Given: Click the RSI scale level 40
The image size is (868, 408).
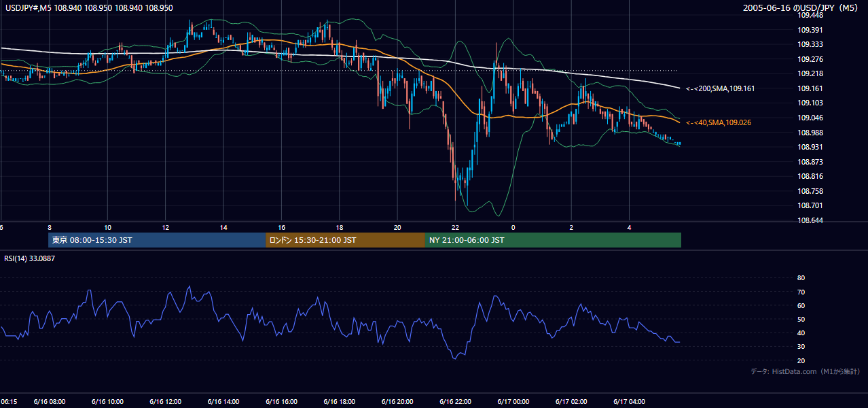Looking at the screenshot, I should [801, 333].
